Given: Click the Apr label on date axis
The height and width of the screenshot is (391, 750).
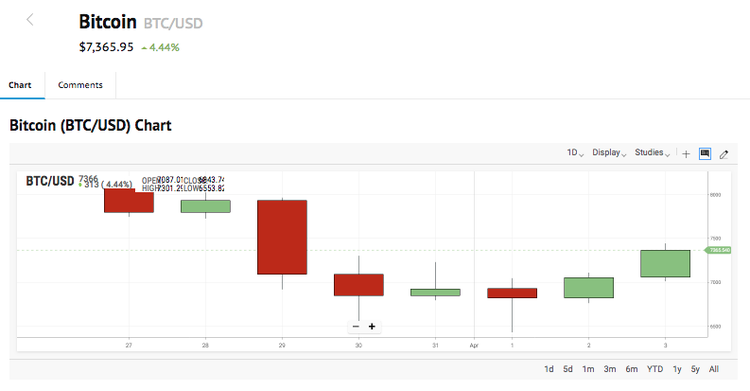Looking at the screenshot, I should pos(474,346).
